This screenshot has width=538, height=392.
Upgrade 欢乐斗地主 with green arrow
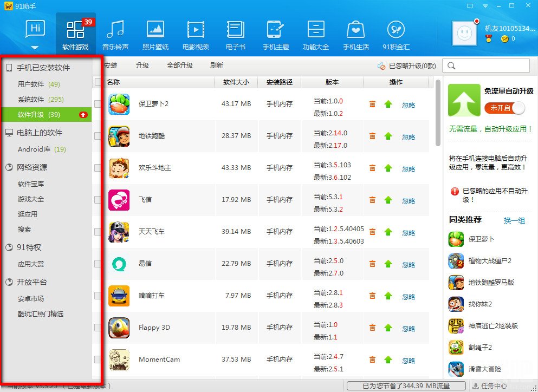click(x=388, y=168)
